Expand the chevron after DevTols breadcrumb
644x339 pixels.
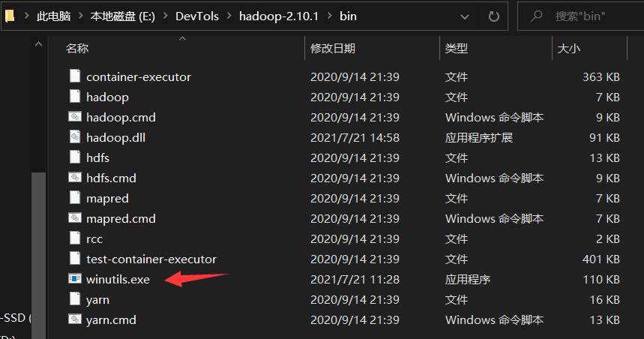tap(228, 16)
